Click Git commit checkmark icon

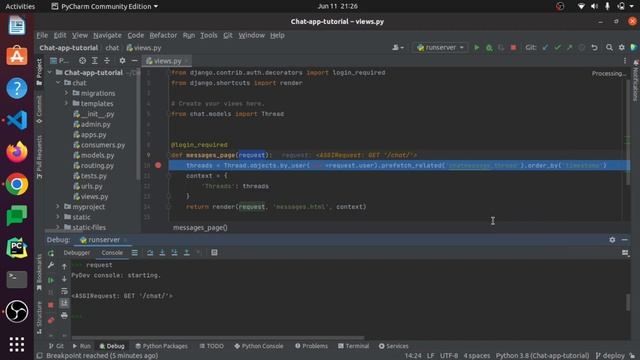coord(557,48)
